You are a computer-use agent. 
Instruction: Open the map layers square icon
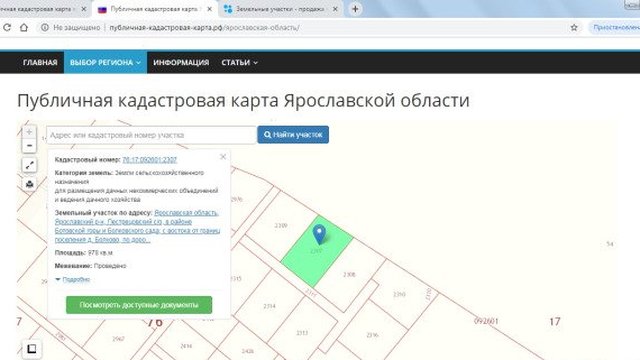pos(31,349)
